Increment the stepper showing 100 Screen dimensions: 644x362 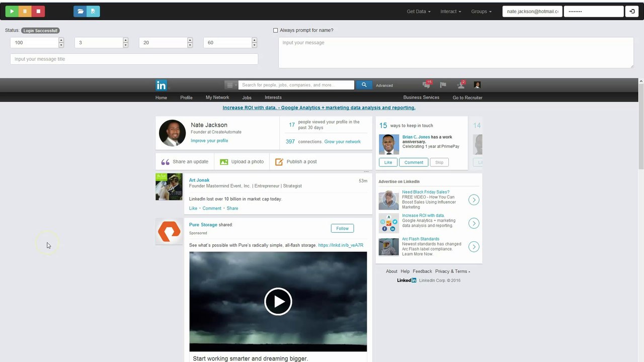tap(61, 40)
